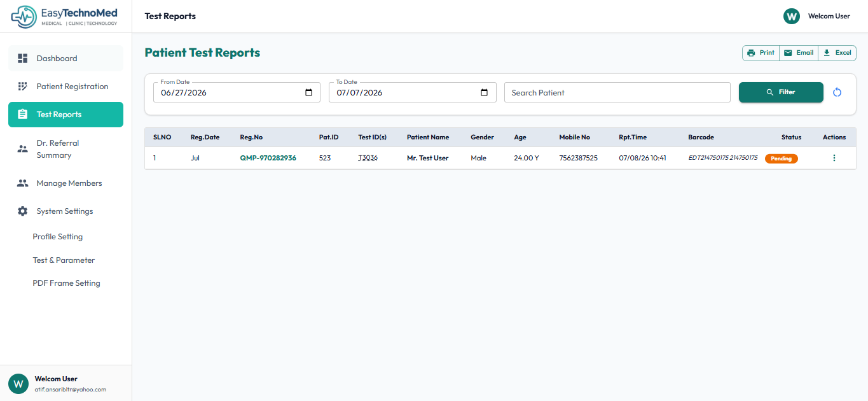The height and width of the screenshot is (401, 868).
Task: Click the Pending status badge
Action: pyautogui.click(x=781, y=158)
